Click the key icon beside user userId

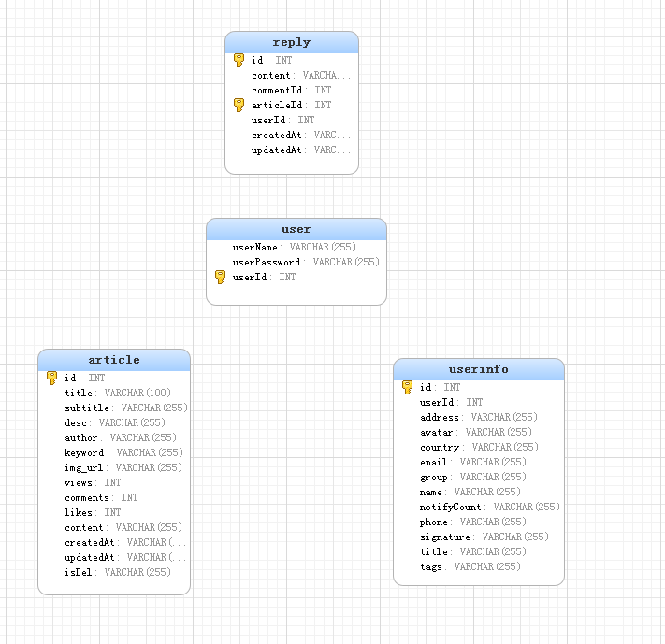coord(220,278)
